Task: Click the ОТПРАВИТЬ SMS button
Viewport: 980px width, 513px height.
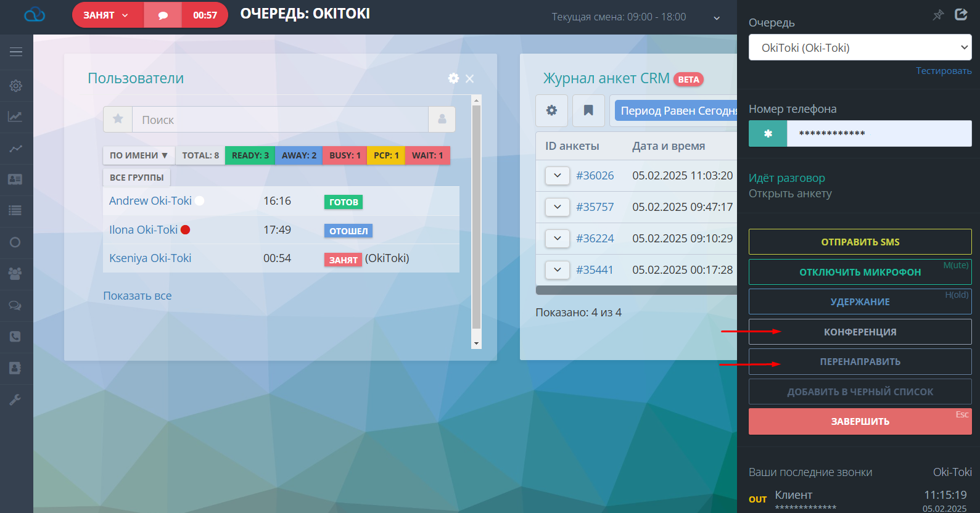Action: 860,242
